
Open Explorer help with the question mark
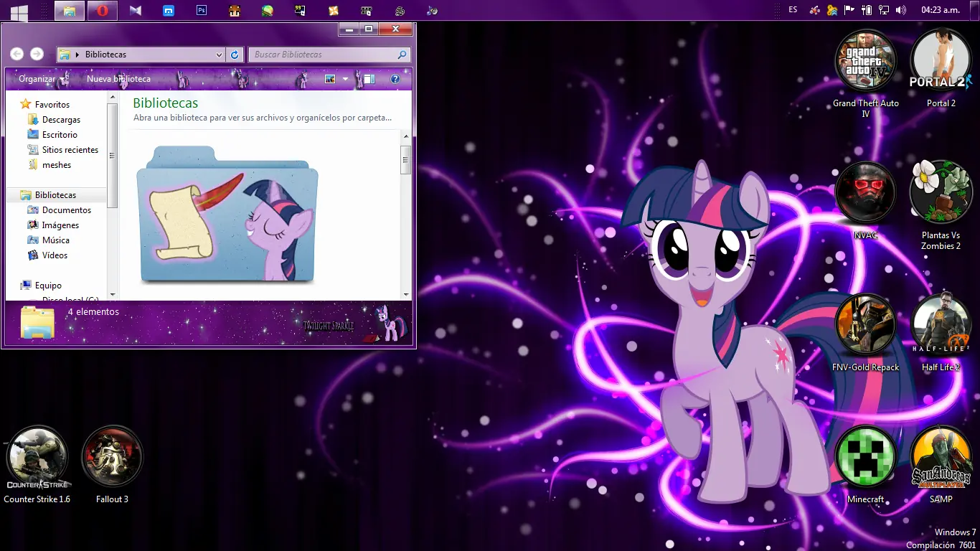(x=395, y=79)
